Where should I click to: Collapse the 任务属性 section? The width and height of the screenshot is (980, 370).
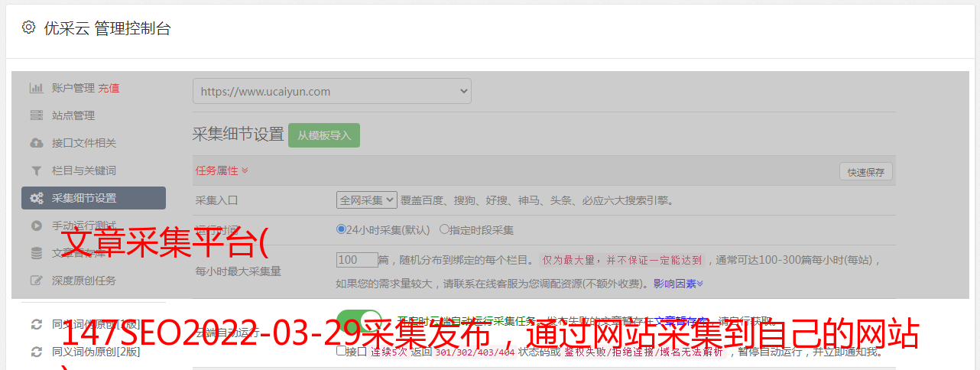(222, 170)
